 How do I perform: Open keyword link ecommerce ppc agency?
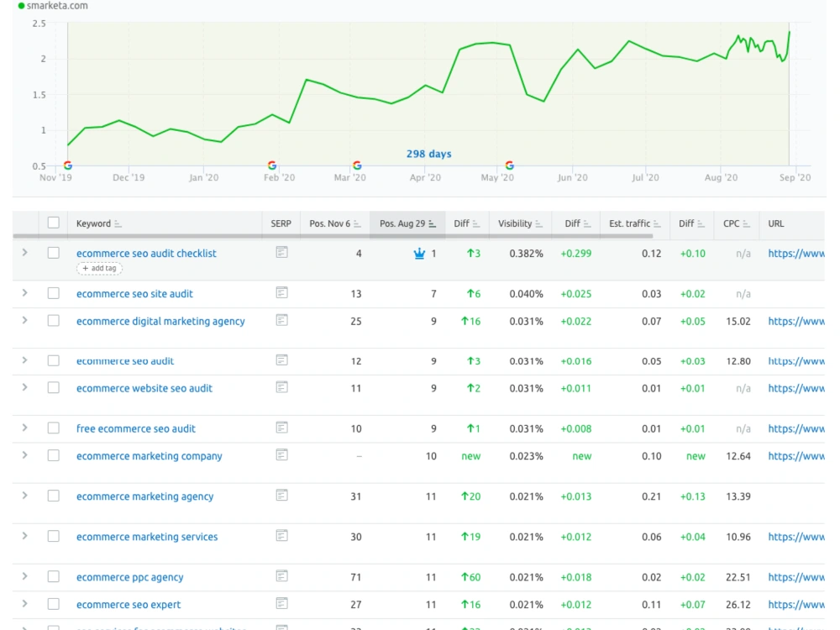(x=129, y=577)
